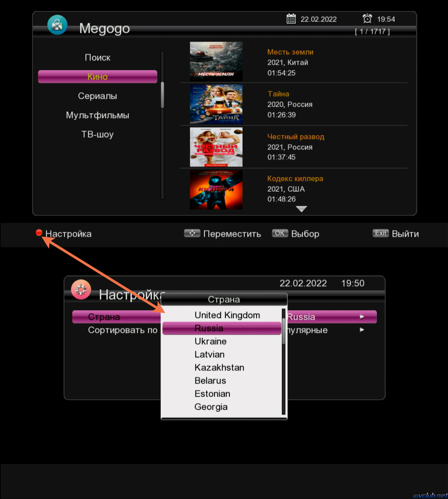The width and height of the screenshot is (448, 499).
Task: Click the red Настройка button dot
Action: point(39,233)
